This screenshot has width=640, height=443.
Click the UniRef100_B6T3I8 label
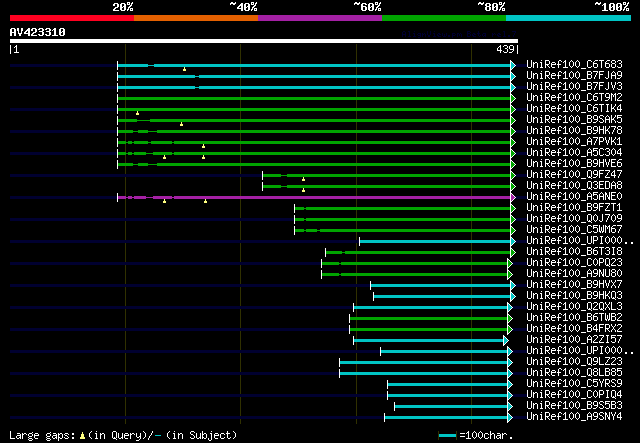click(574, 252)
